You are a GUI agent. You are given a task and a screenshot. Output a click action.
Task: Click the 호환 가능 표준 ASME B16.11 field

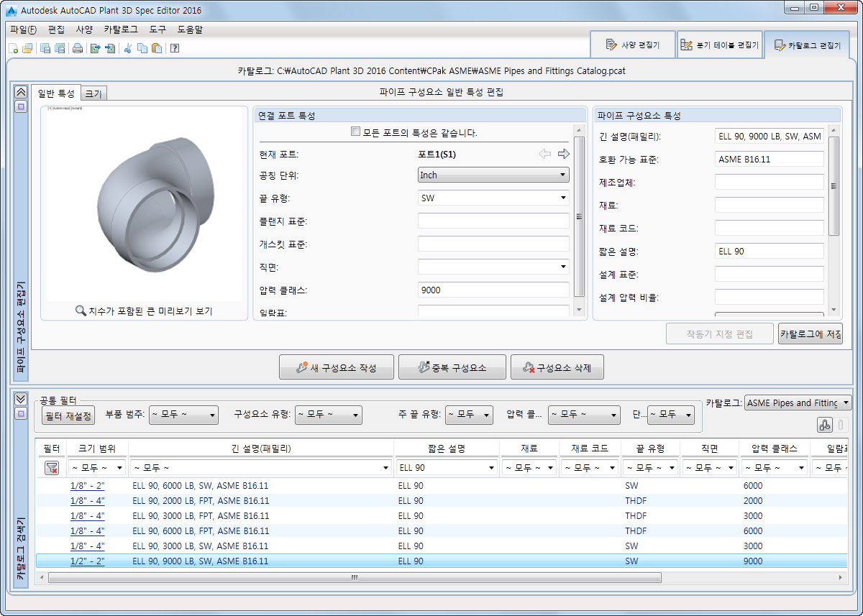click(770, 160)
